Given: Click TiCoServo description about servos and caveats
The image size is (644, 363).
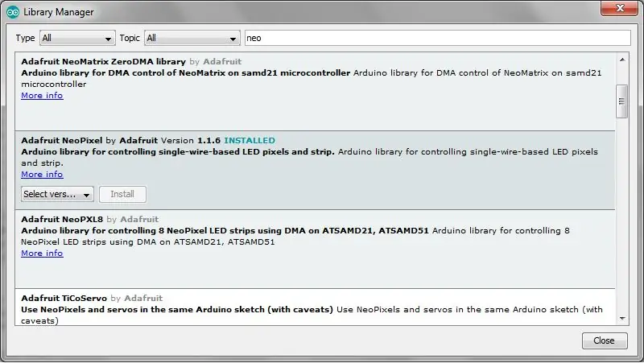Looking at the screenshot, I should (312, 315).
